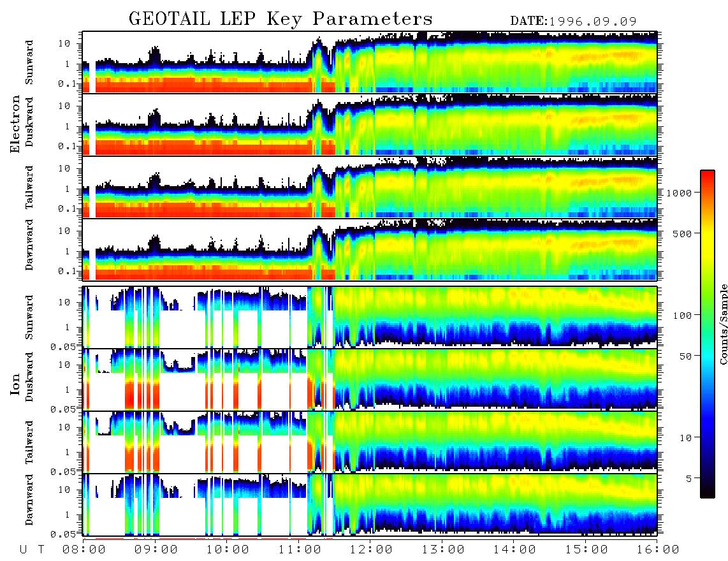Click the vertical 'Electron' group label

point(15,124)
